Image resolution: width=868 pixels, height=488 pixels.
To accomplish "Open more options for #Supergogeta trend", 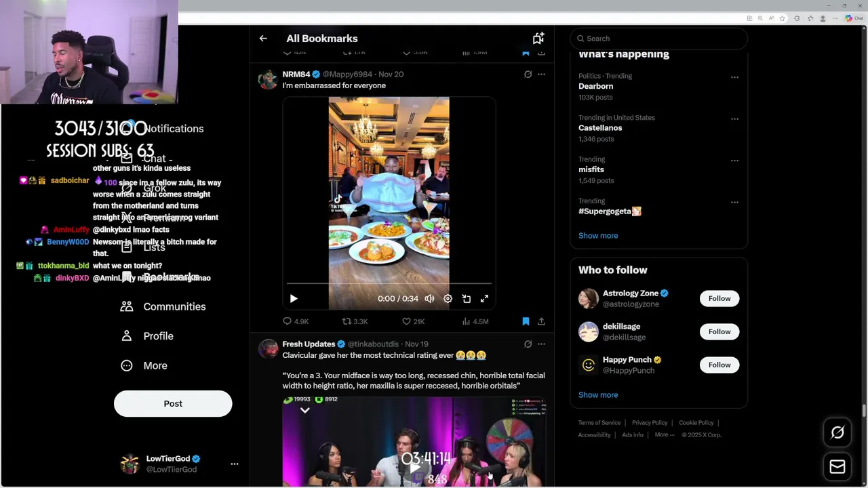I will pyautogui.click(x=734, y=203).
